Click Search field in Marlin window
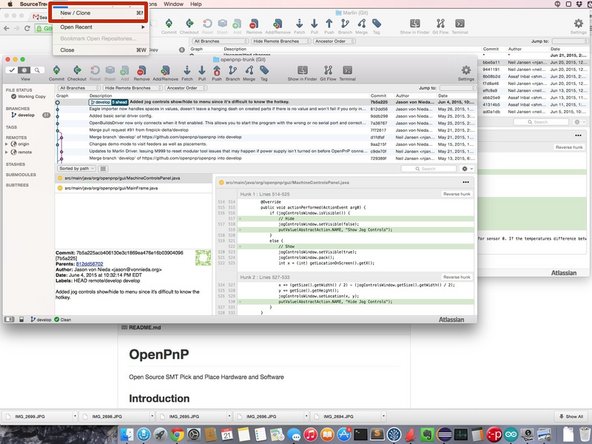The image size is (592, 444). click(541, 122)
